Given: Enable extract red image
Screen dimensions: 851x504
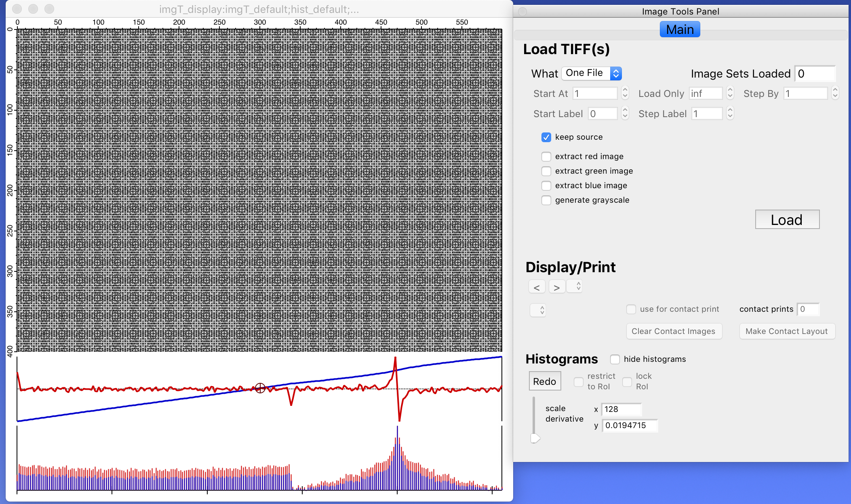Looking at the screenshot, I should (x=546, y=157).
